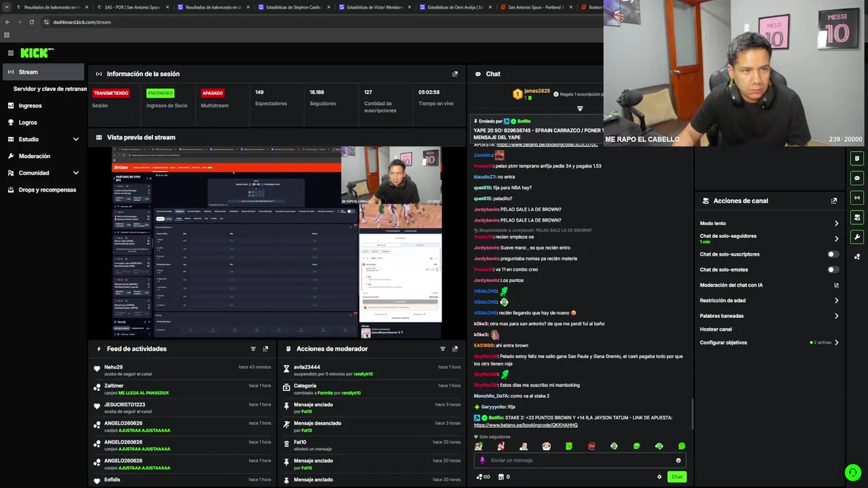Click the 18.188 Seguidores stat
Viewport: 868px width, 488px height.
click(322, 98)
